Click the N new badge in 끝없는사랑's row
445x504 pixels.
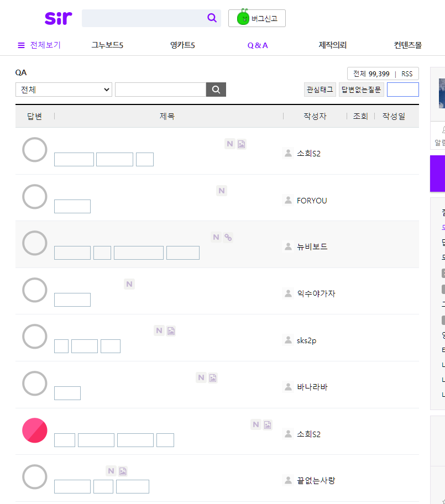111,471
